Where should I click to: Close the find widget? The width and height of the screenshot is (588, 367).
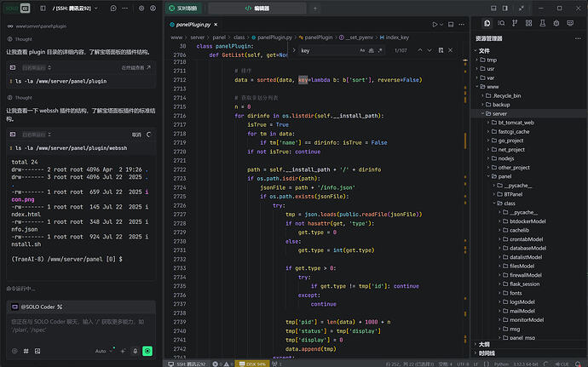pos(451,50)
